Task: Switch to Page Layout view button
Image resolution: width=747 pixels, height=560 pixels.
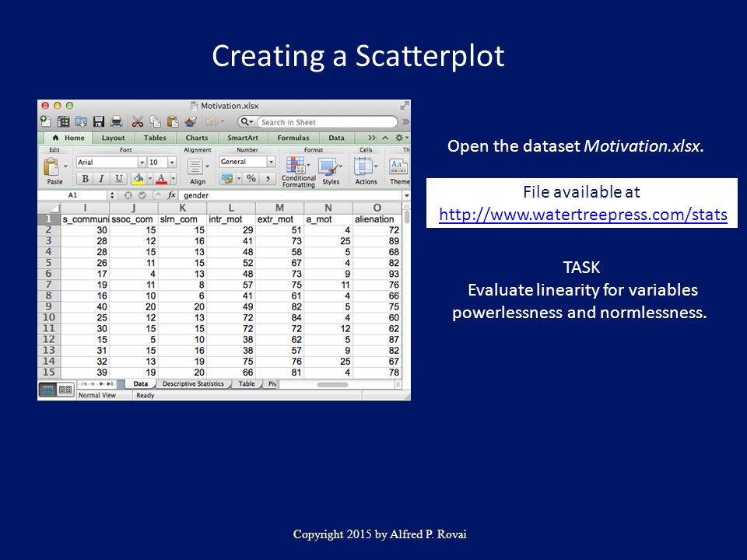Action: (65, 390)
